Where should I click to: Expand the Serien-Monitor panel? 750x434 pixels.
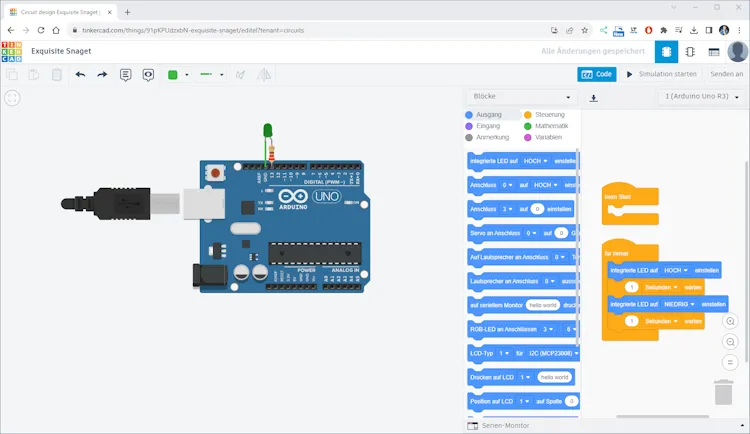click(x=505, y=426)
